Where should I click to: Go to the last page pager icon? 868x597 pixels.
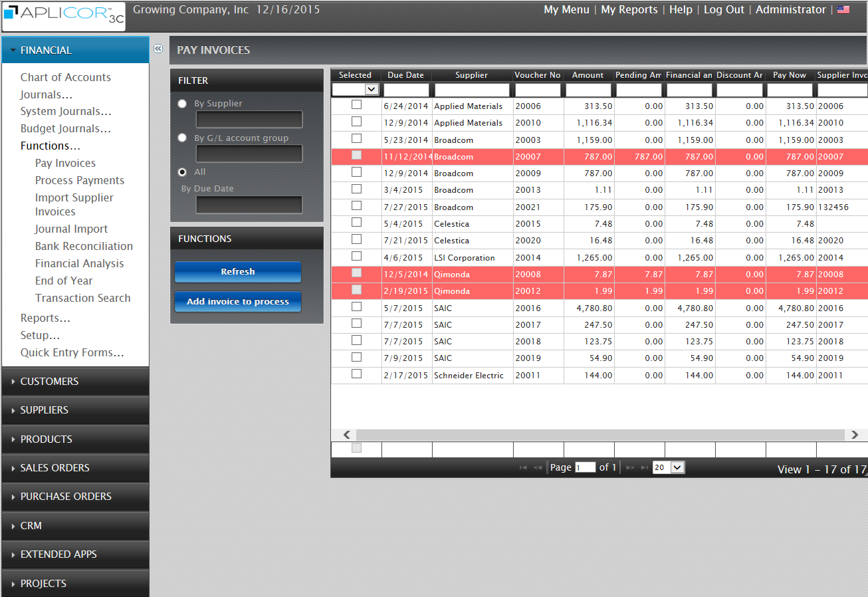(x=644, y=468)
